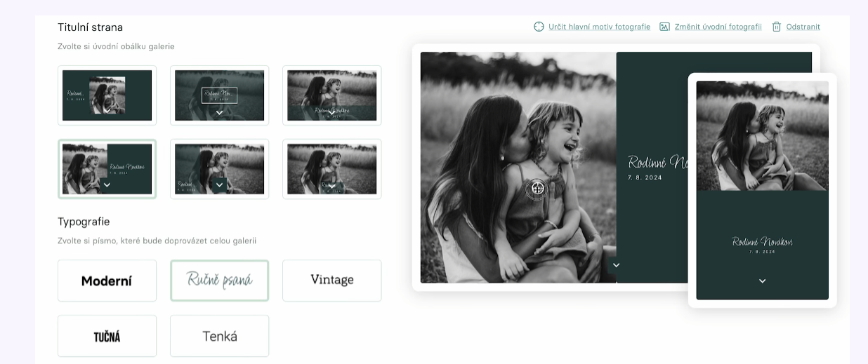Choose full-photo cover with small title box at bottom
The image size is (868, 364).
pos(331,169)
